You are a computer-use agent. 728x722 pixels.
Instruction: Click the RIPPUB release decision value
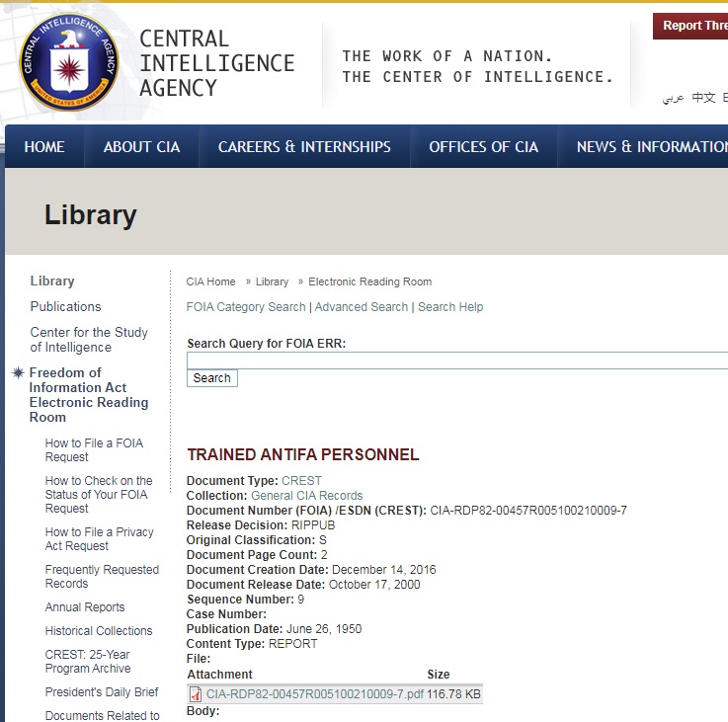click(x=313, y=525)
